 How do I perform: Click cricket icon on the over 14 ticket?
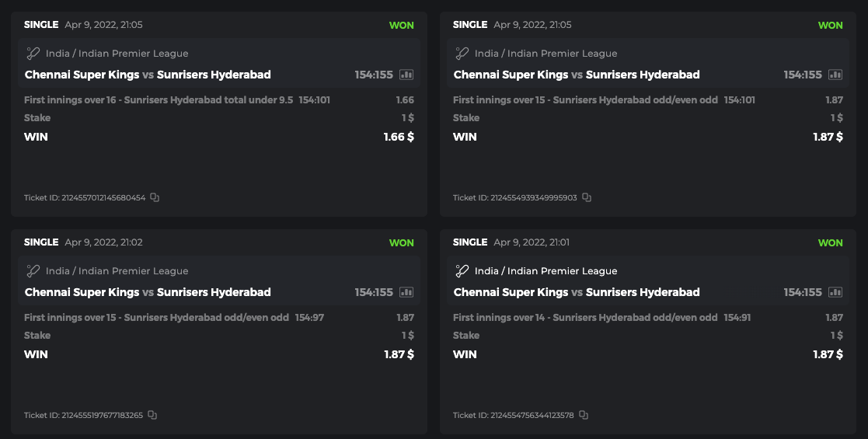[x=462, y=271]
